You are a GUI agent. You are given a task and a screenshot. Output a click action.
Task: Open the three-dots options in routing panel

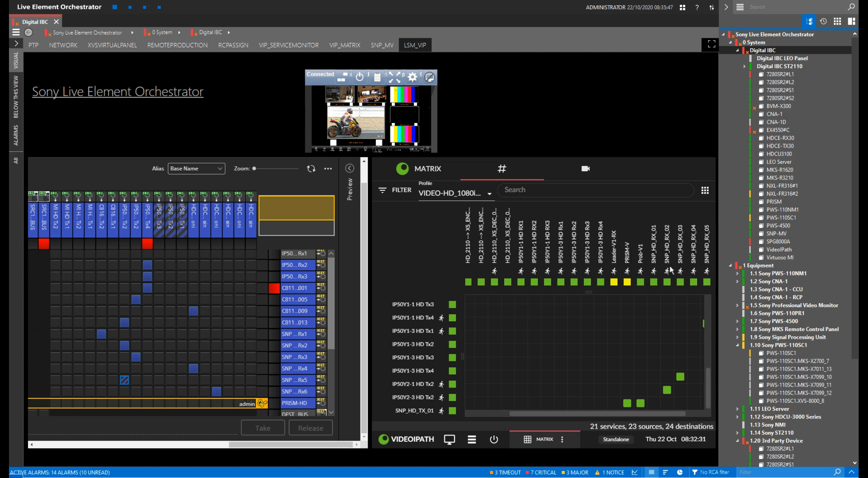click(328, 169)
